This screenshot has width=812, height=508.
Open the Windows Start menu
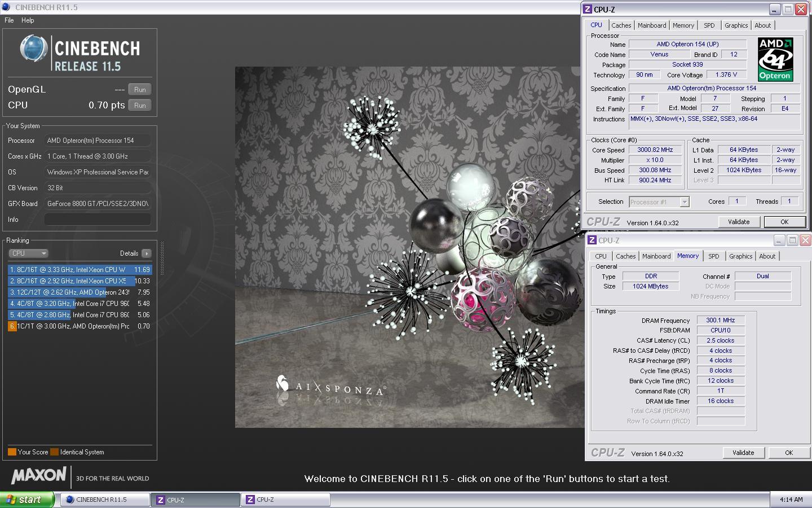click(x=27, y=500)
